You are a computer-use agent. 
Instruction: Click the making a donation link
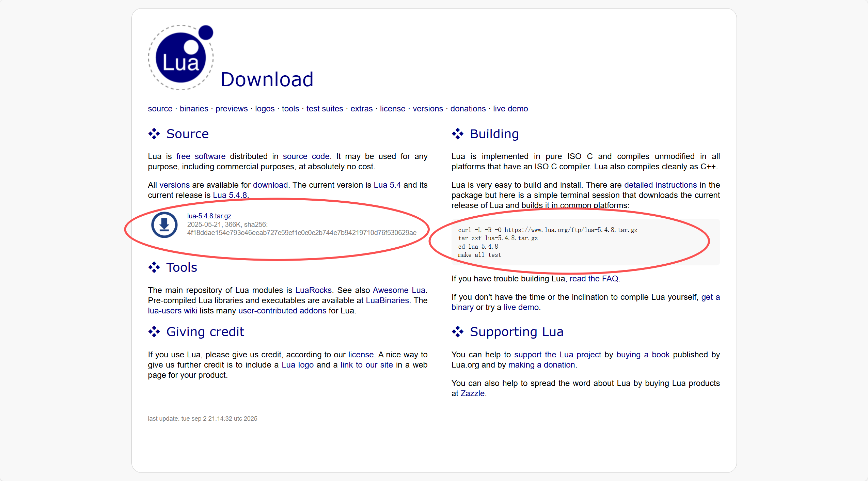tap(541, 365)
